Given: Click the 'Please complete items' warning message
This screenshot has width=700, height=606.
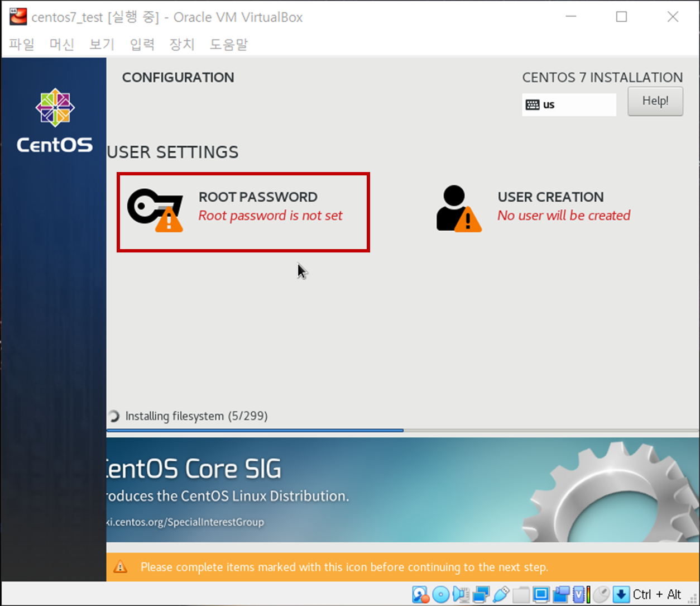Looking at the screenshot, I should click(344, 567).
